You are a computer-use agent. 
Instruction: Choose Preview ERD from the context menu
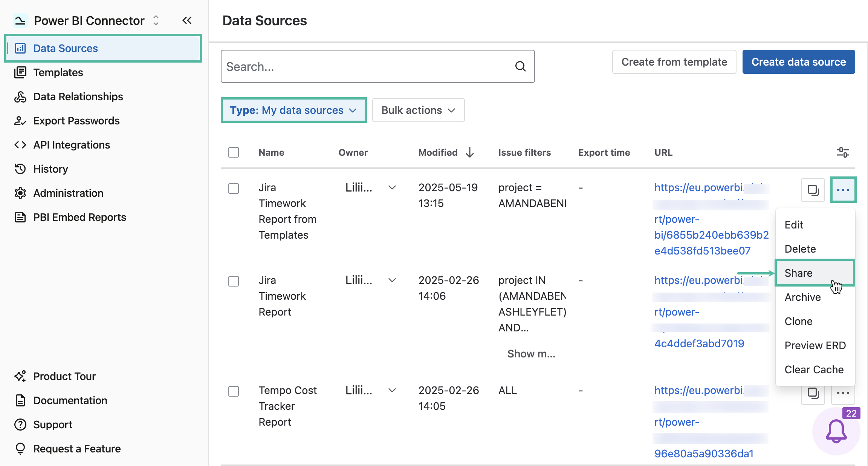pos(815,345)
